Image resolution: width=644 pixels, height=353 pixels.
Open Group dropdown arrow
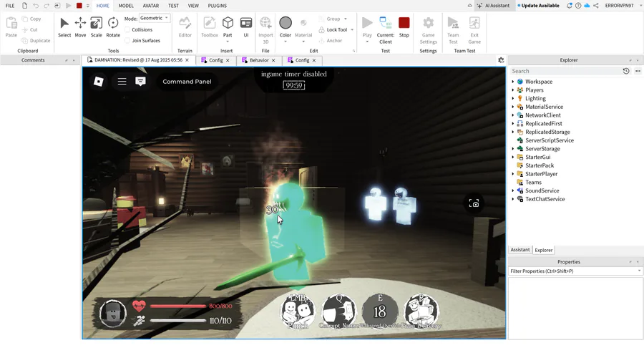click(346, 19)
